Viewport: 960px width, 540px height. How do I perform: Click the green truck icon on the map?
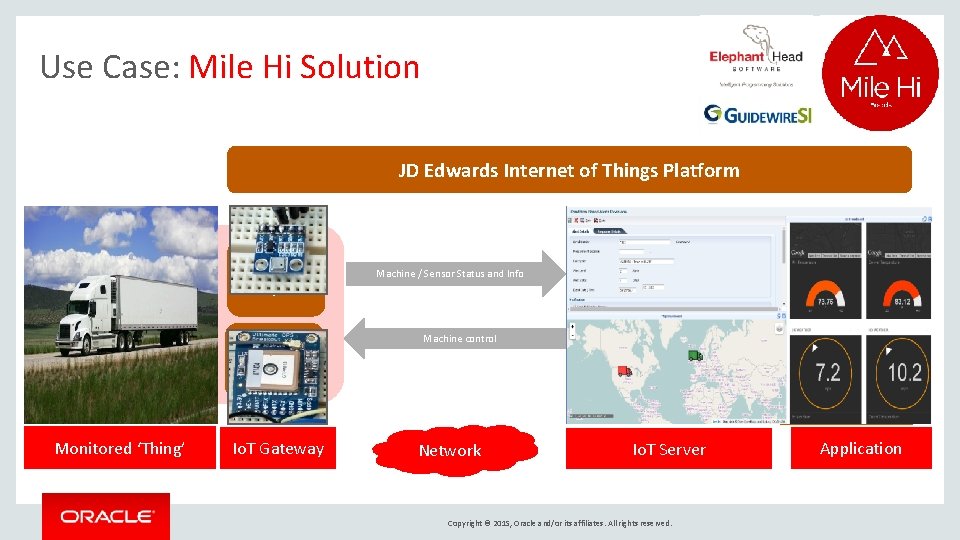click(695, 355)
